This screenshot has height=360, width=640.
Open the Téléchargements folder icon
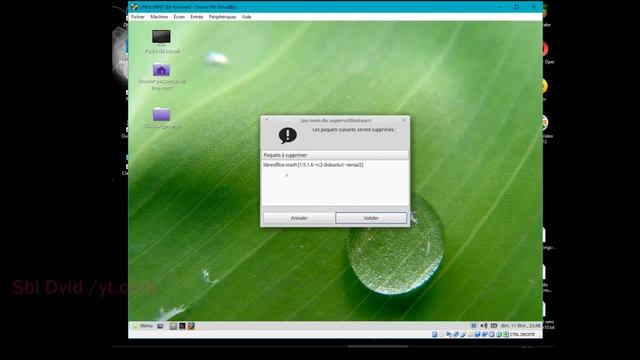pos(162,118)
